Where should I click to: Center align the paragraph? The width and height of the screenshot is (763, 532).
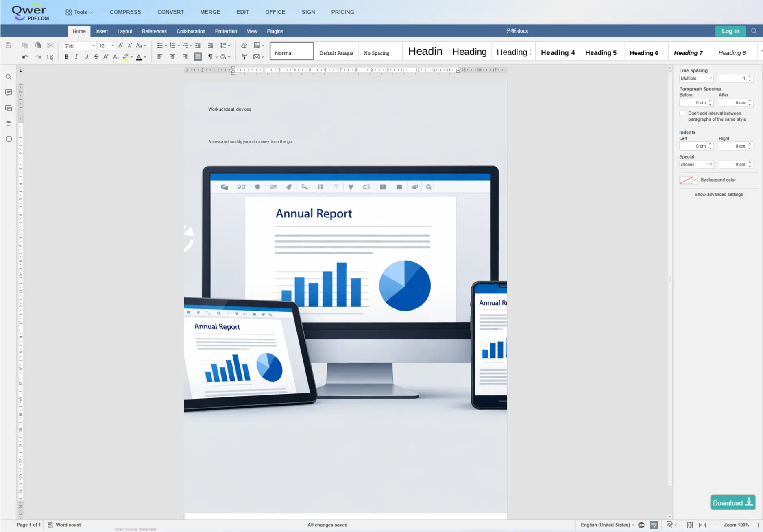172,57
